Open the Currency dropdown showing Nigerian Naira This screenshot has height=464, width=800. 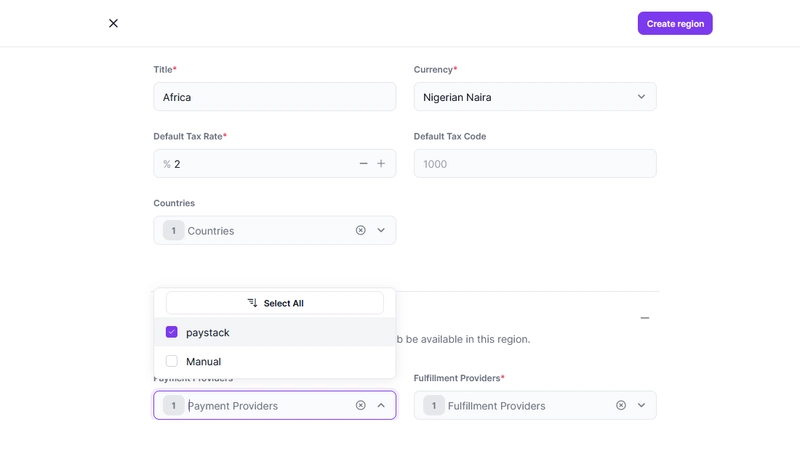(535, 97)
